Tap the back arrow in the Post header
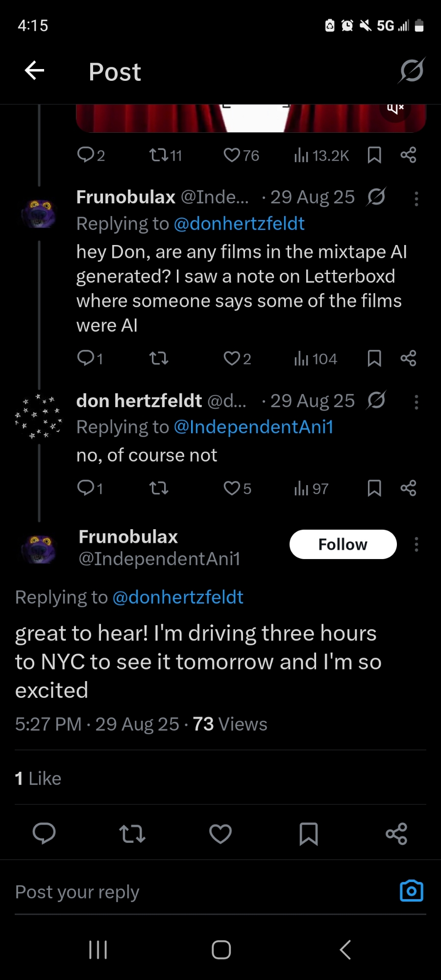Image resolution: width=441 pixels, height=980 pixels. click(x=34, y=71)
